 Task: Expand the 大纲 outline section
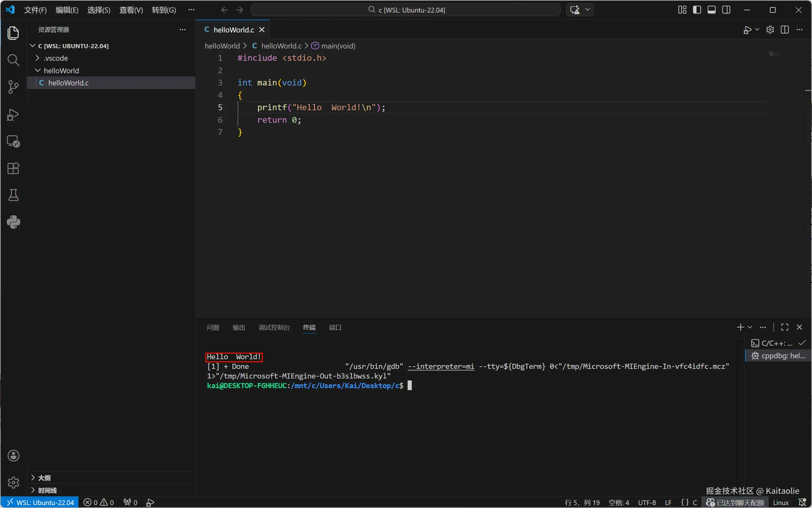44,478
